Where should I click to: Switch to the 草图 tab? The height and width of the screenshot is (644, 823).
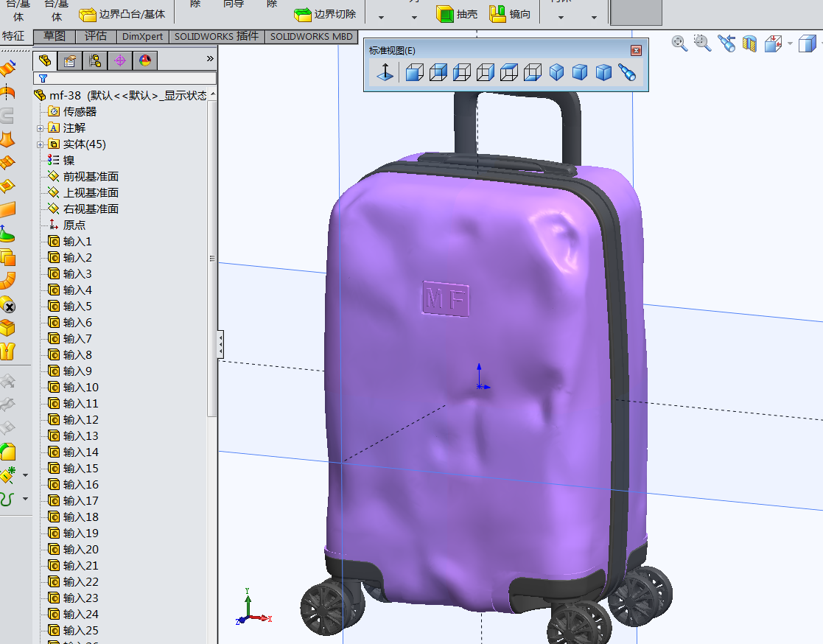click(54, 36)
